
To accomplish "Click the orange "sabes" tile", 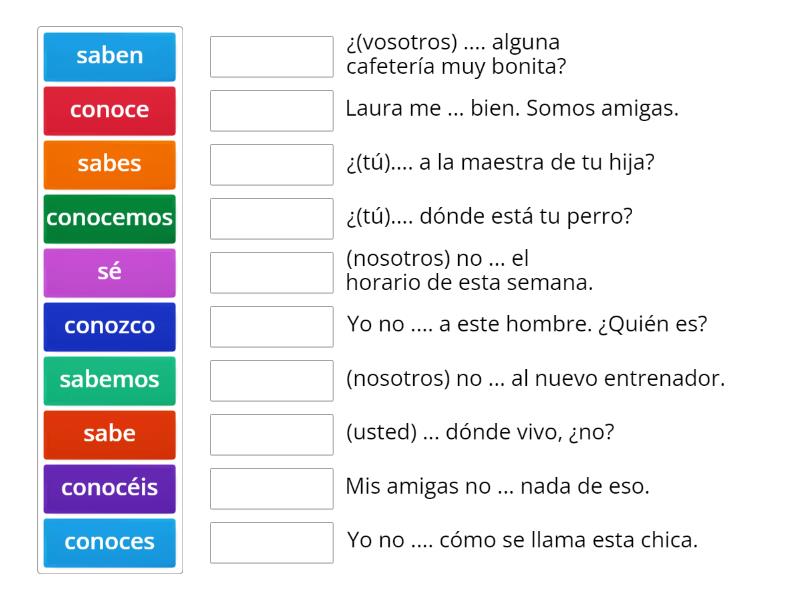I will pyautogui.click(x=109, y=165).
